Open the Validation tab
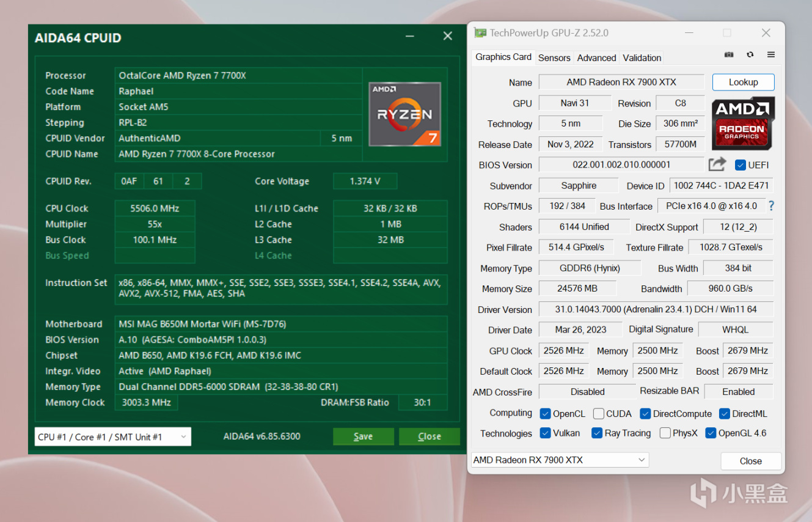The height and width of the screenshot is (522, 812). [x=642, y=57]
